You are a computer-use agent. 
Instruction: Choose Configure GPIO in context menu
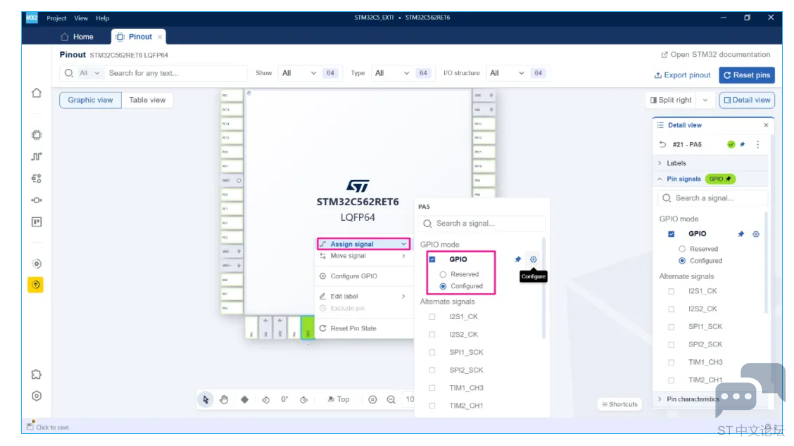[363, 276]
